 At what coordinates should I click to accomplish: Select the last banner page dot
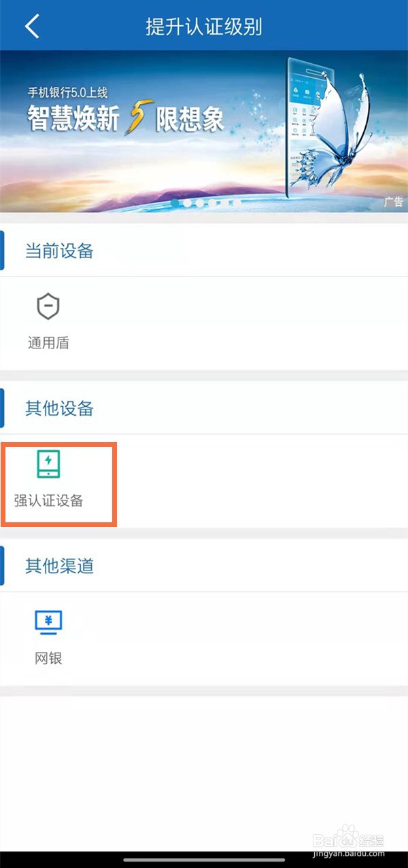click(x=237, y=202)
